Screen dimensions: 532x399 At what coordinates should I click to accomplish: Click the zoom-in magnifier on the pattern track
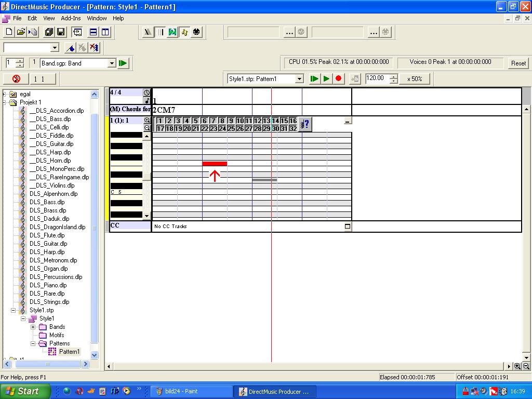[x=147, y=121]
